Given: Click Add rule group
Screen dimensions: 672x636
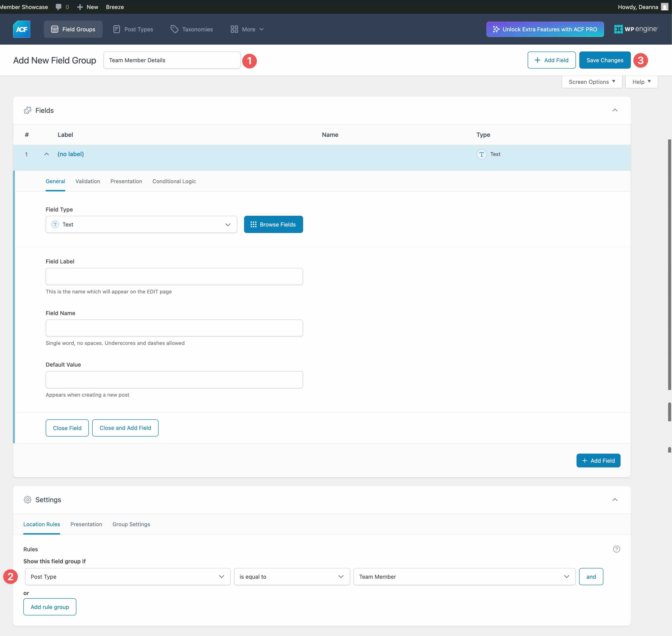Looking at the screenshot, I should [x=50, y=606].
